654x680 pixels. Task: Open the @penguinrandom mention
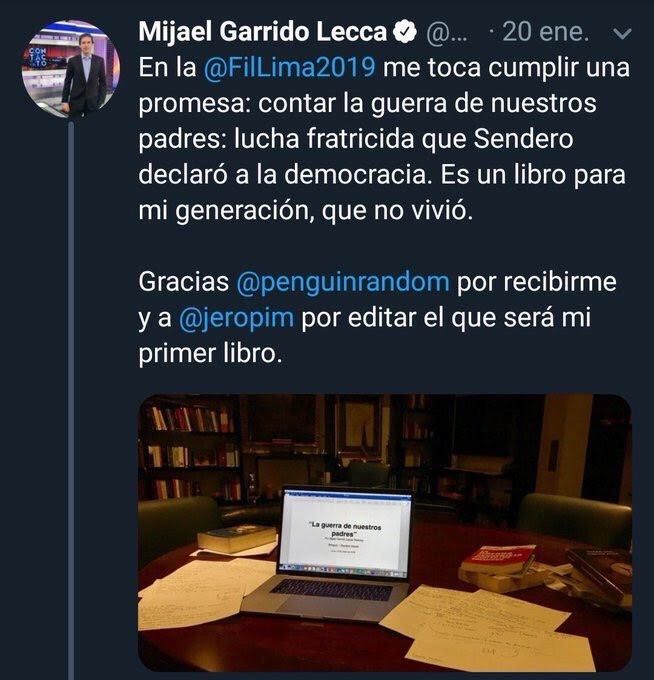(343, 282)
